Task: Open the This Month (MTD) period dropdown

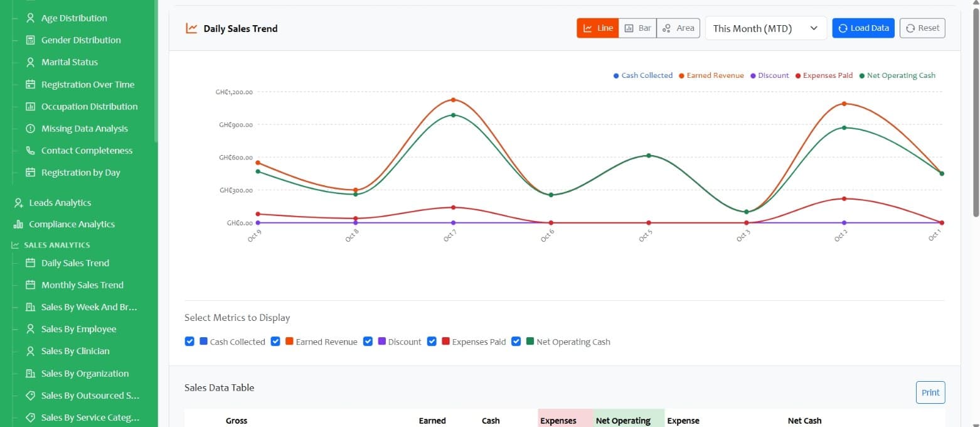Action: 766,28
